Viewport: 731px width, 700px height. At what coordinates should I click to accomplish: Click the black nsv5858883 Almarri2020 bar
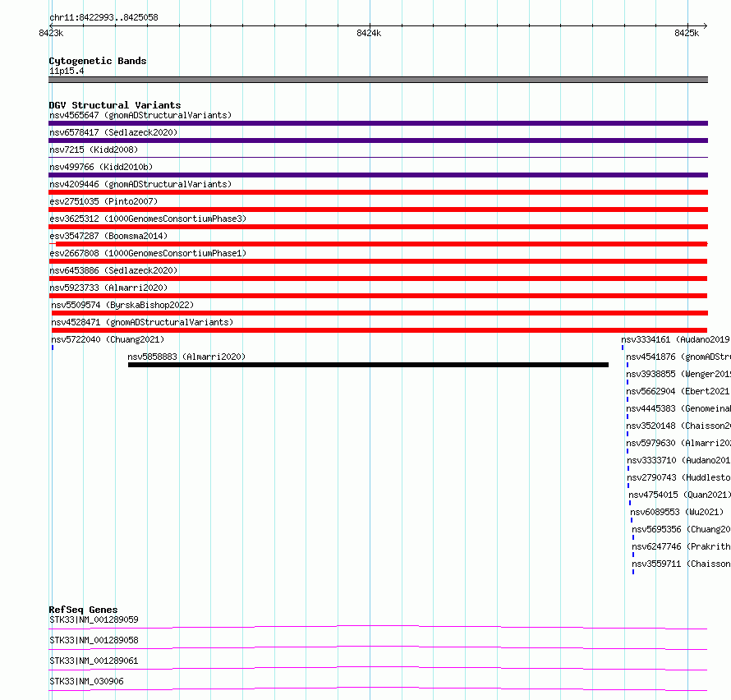pyautogui.click(x=368, y=365)
